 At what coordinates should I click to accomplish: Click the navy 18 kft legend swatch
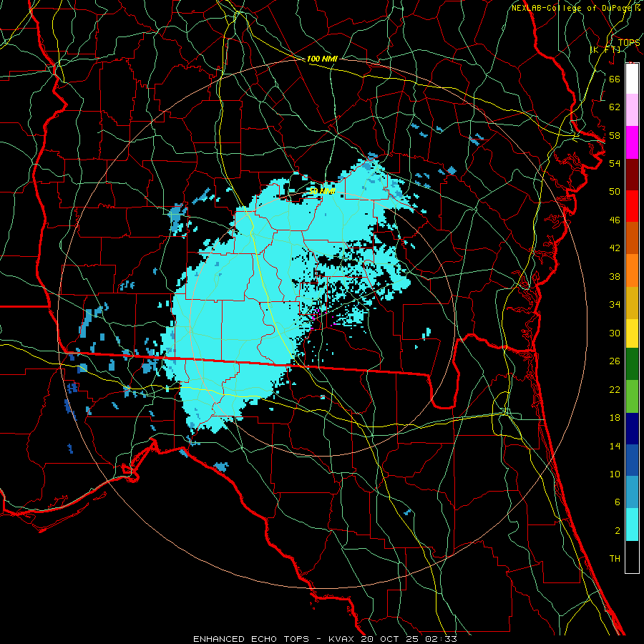632,429
